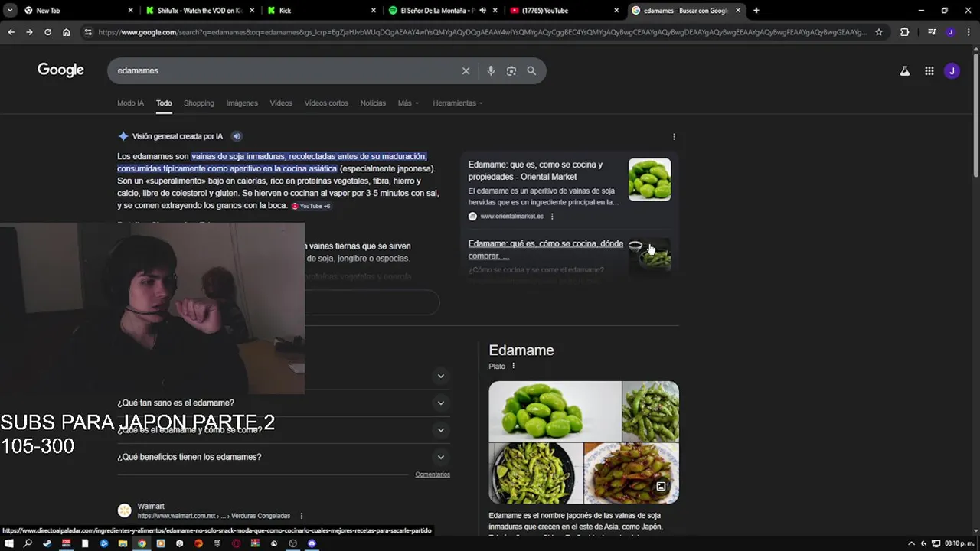View site information next to URL
The width and height of the screenshot is (980, 551).
point(88,32)
